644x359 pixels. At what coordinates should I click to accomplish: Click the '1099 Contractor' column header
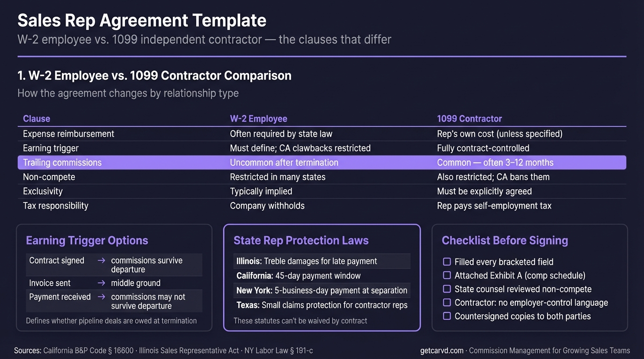tap(469, 119)
